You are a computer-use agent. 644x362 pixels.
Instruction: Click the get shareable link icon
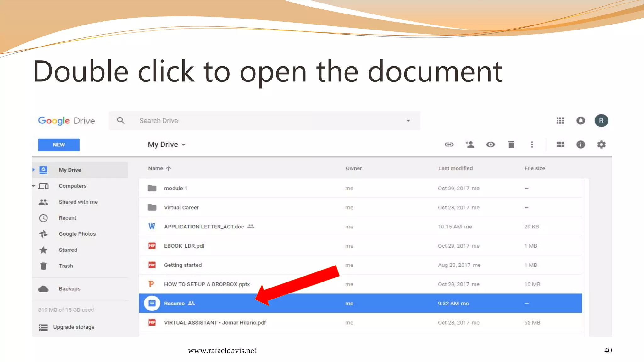pos(449,145)
